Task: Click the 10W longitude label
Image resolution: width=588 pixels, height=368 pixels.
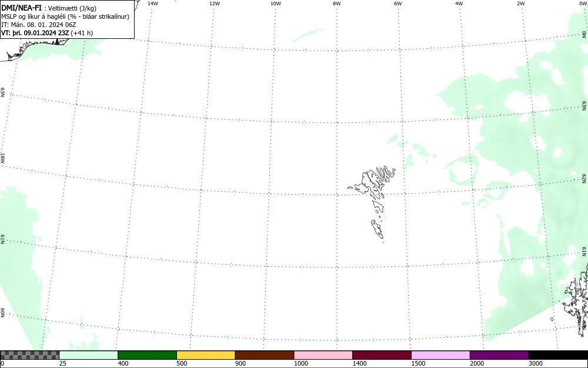Action: (276, 4)
